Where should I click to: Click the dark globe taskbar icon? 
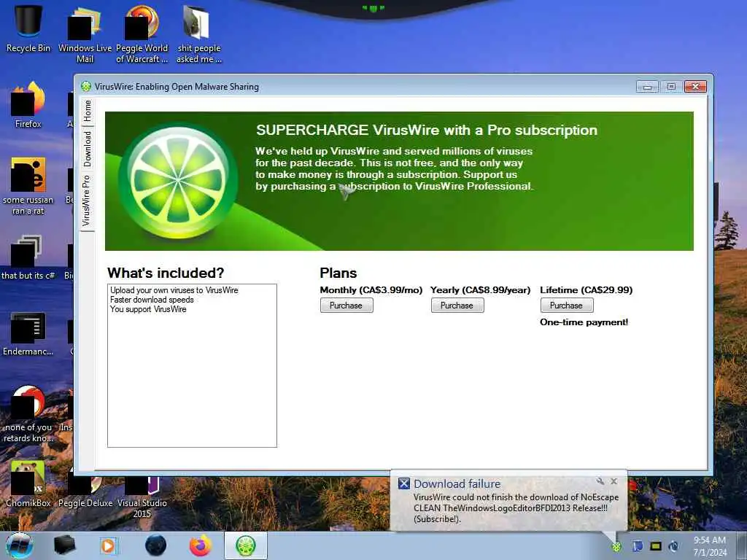click(156, 545)
